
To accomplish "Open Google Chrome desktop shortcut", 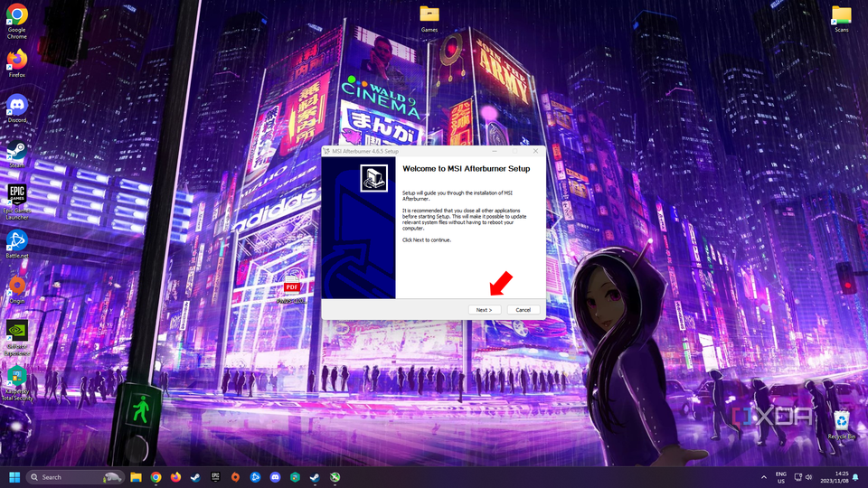I will point(16,21).
